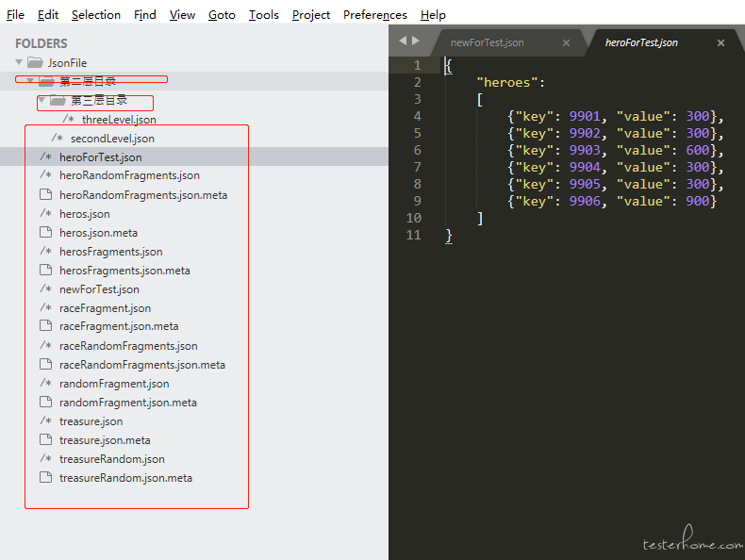Viewport: 745px width, 560px height.
Task: Click the 第三层目录 folder icon
Action: 58,100
